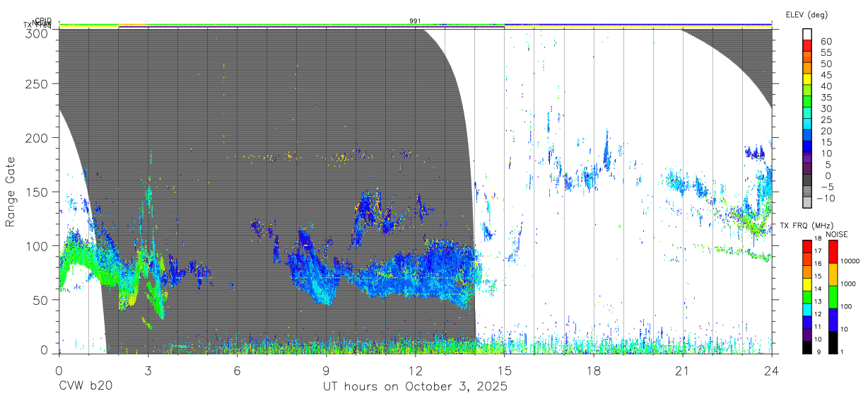Click NOISE scale label '10000'
The image size is (868, 401).
click(x=849, y=261)
